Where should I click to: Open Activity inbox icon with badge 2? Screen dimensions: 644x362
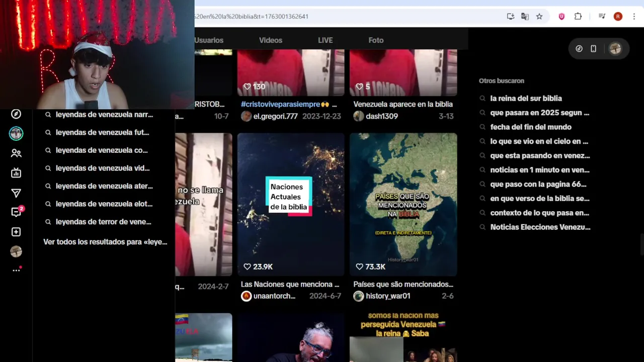tap(16, 212)
